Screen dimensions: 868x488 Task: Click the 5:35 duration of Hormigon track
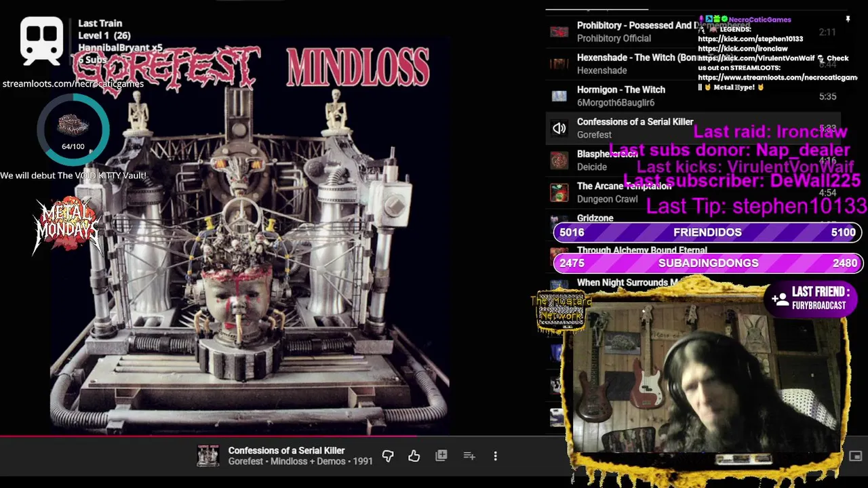coord(827,97)
